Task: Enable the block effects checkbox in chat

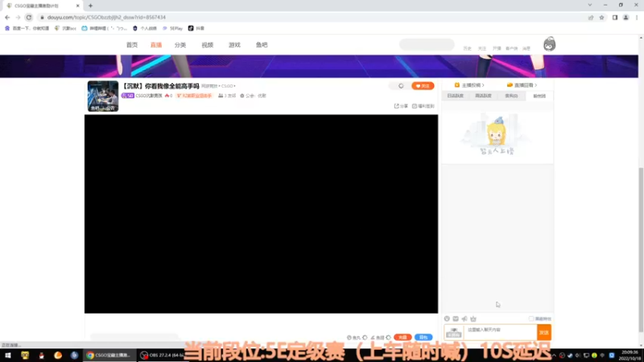Action: tap(531, 319)
